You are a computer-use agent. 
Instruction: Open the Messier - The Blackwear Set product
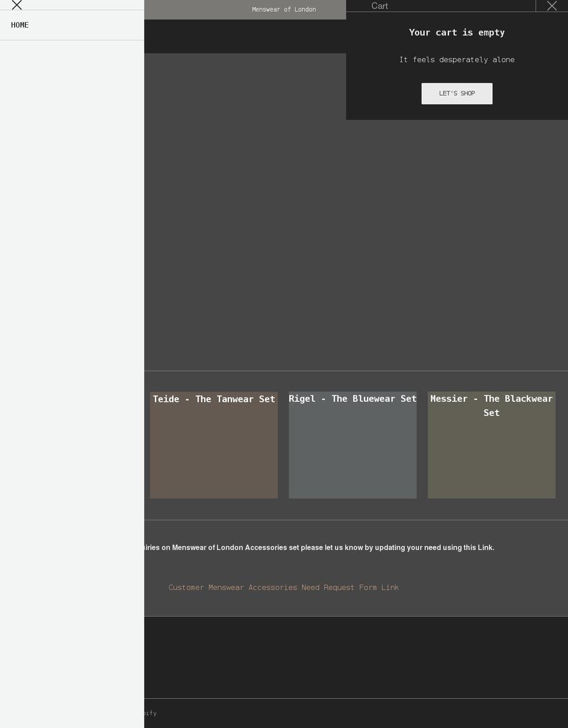491,405
